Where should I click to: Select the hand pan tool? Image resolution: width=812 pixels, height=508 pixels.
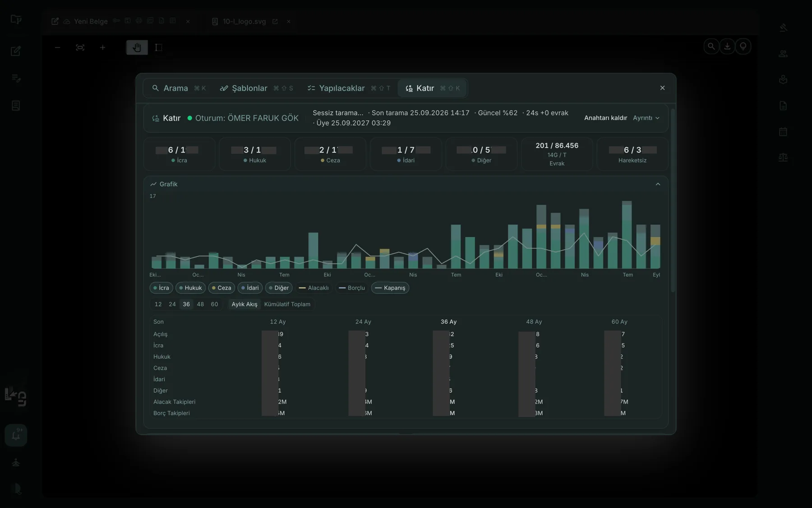click(x=137, y=47)
